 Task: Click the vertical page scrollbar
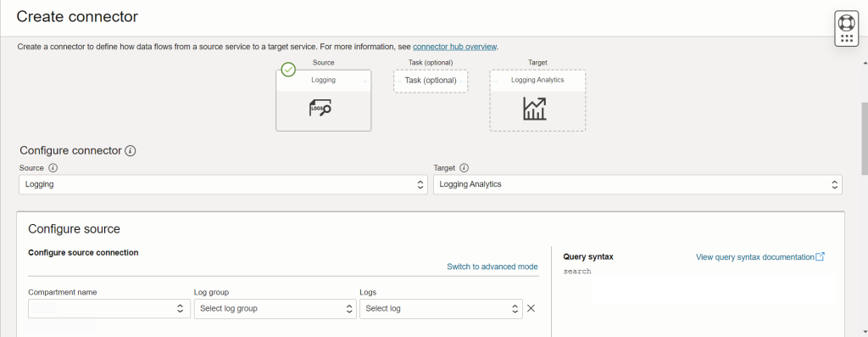[x=864, y=138]
